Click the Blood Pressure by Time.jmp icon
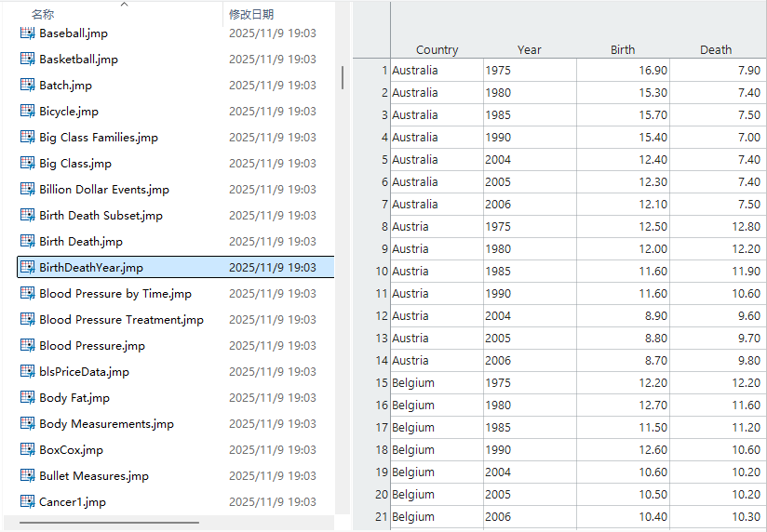This screenshot has height=532, width=767. coord(27,293)
